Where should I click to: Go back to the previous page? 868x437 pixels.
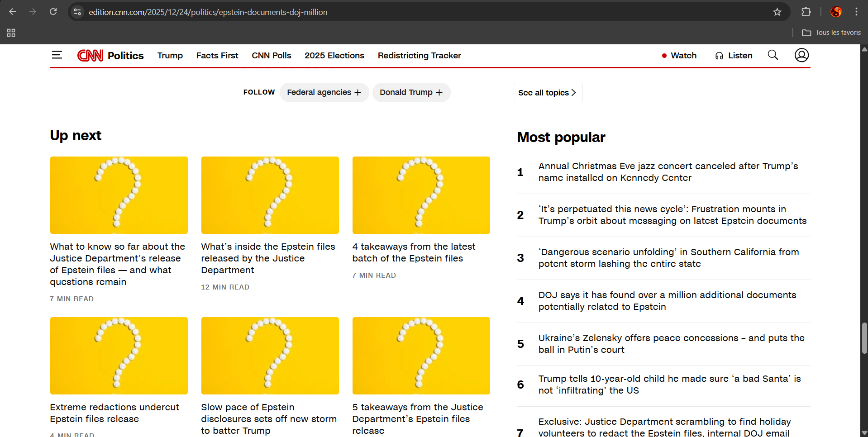click(x=13, y=12)
